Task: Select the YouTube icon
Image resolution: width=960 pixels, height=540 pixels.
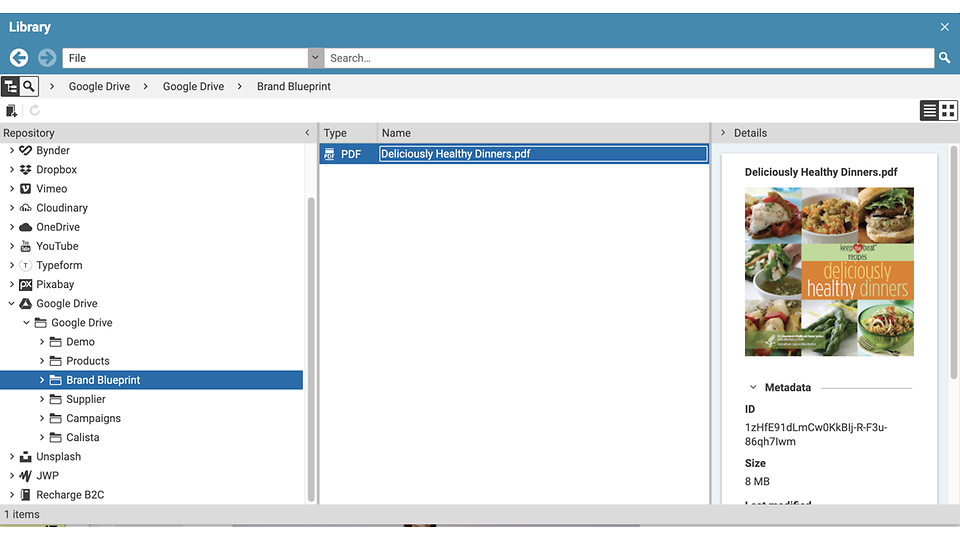Action: (x=25, y=246)
